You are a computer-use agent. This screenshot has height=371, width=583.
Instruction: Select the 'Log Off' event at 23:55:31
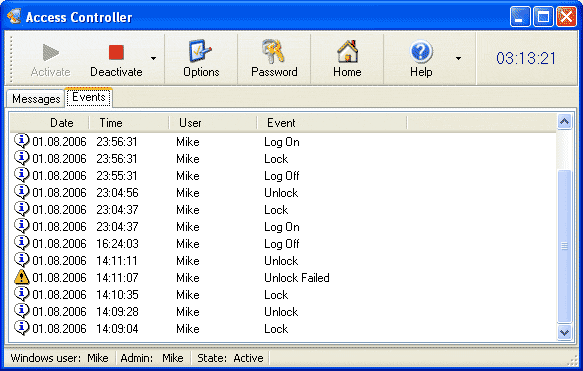point(282,176)
